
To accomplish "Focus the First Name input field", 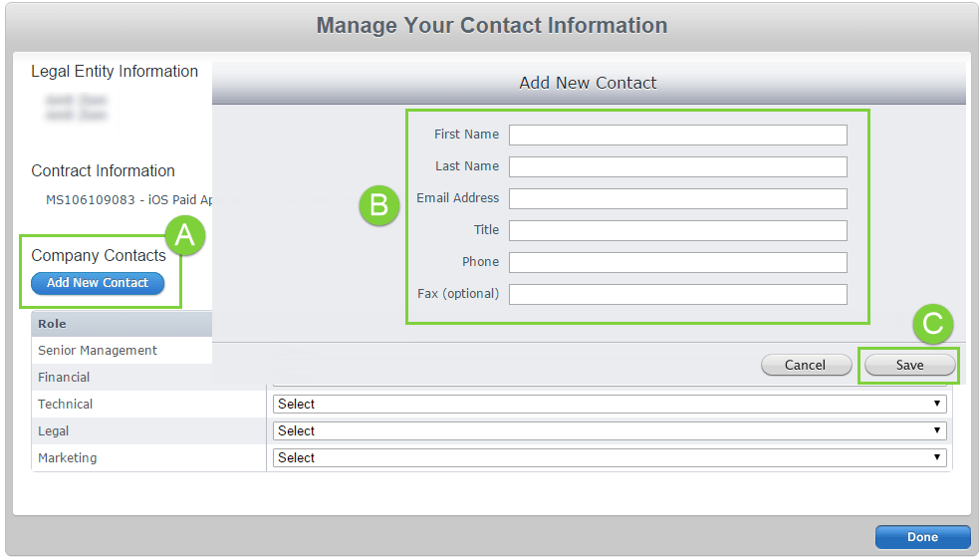I will coord(677,135).
